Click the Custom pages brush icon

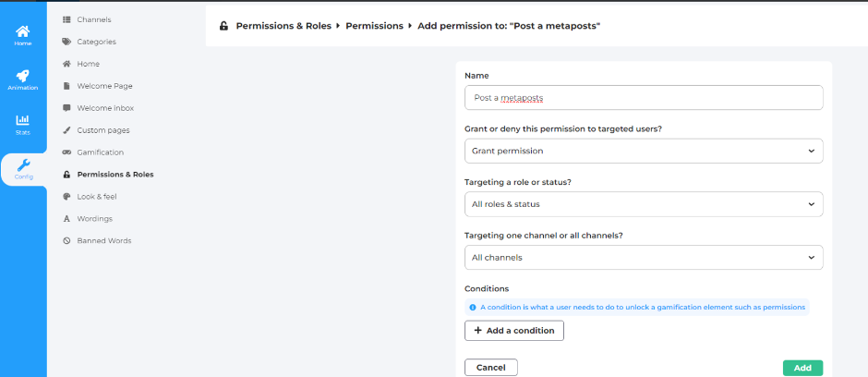click(x=66, y=130)
